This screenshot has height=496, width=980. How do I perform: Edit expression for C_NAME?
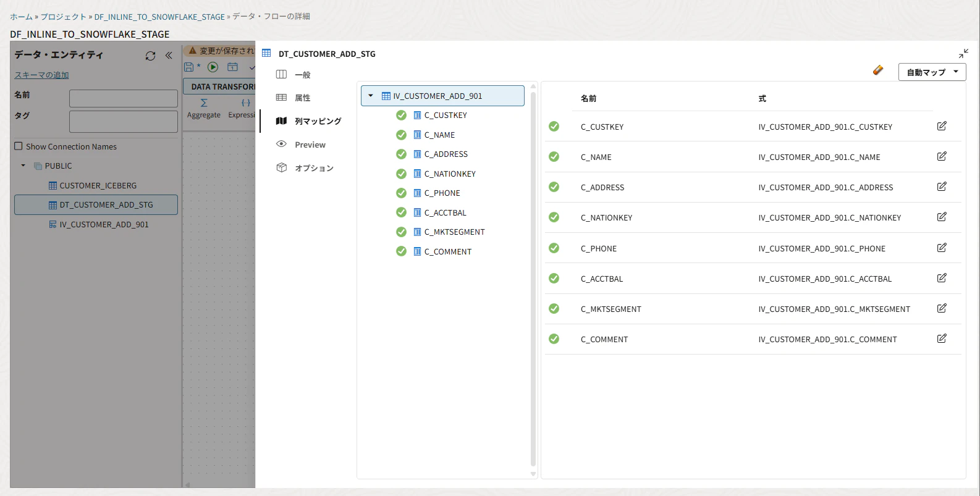942,156
